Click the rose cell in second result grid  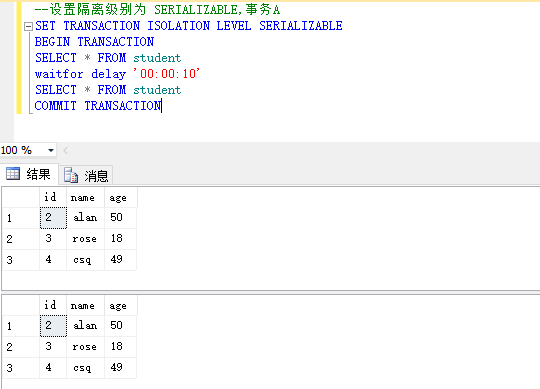pyautogui.click(x=85, y=347)
